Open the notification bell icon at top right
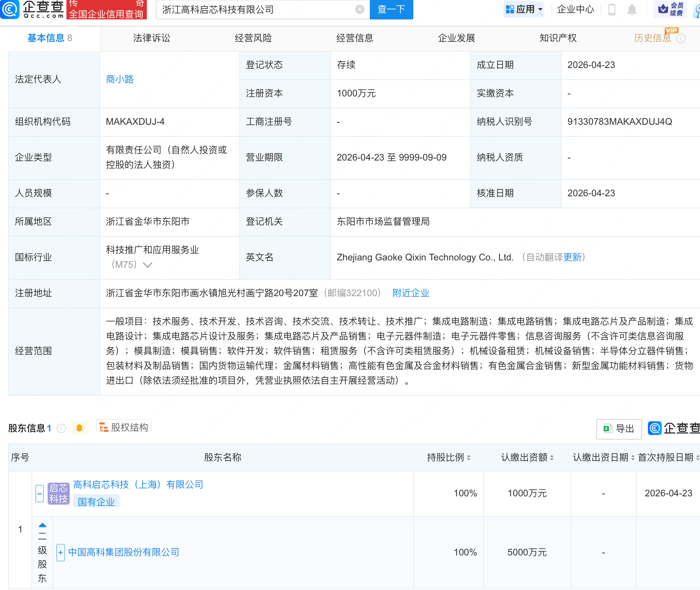Screen dimensions: 700x590 [x=632, y=10]
